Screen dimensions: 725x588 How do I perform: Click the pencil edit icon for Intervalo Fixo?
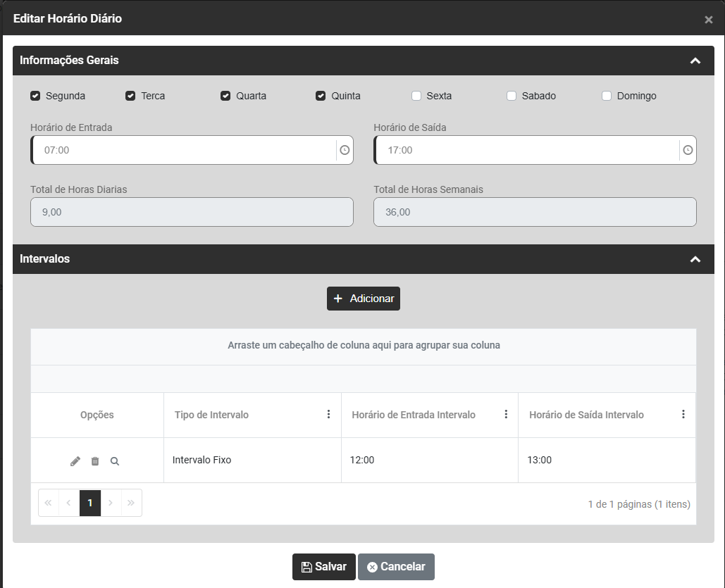(x=75, y=461)
